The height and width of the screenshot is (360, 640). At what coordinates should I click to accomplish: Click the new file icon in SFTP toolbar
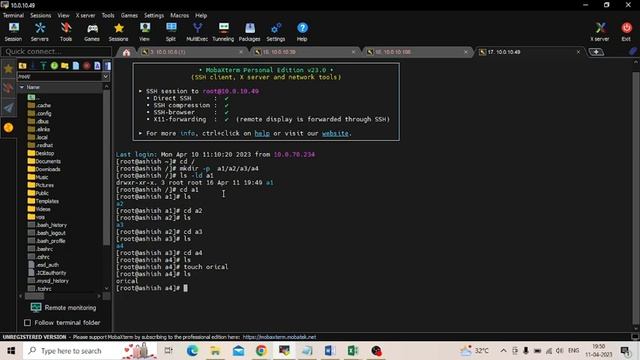click(76, 66)
